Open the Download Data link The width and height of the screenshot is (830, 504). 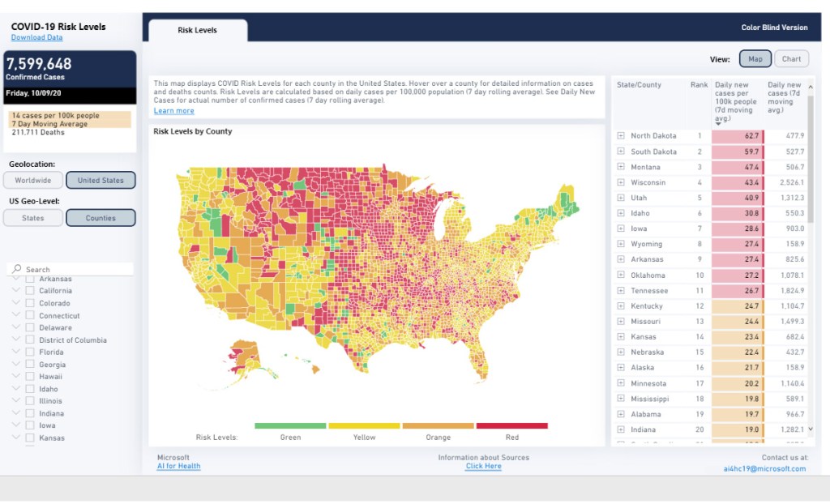[x=36, y=37]
